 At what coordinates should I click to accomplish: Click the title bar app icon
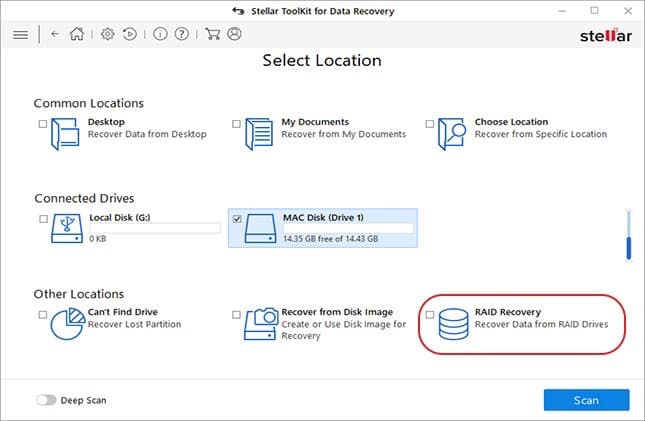pos(238,11)
